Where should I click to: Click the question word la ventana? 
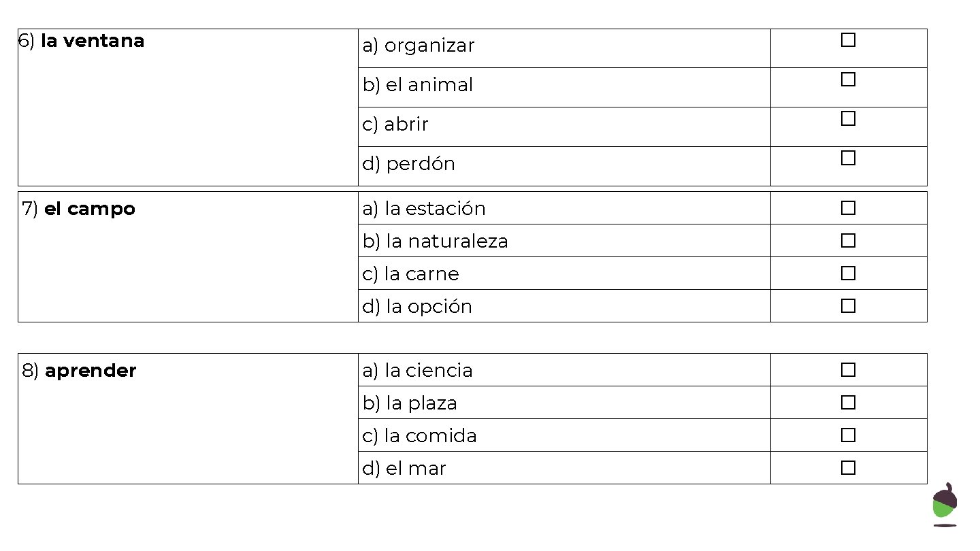click(x=93, y=41)
